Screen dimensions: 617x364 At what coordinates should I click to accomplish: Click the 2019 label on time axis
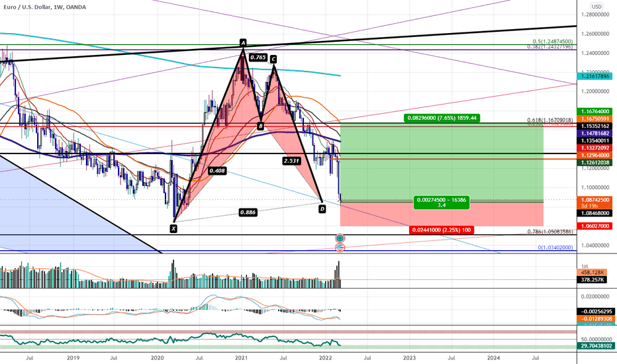coord(73,357)
